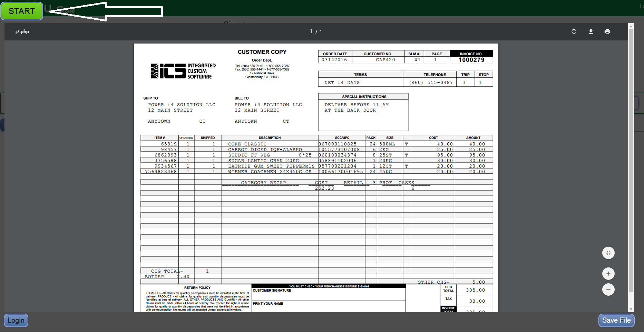Click the scrollbar down arrow
This screenshot has height=332, width=644.
coord(631,309)
